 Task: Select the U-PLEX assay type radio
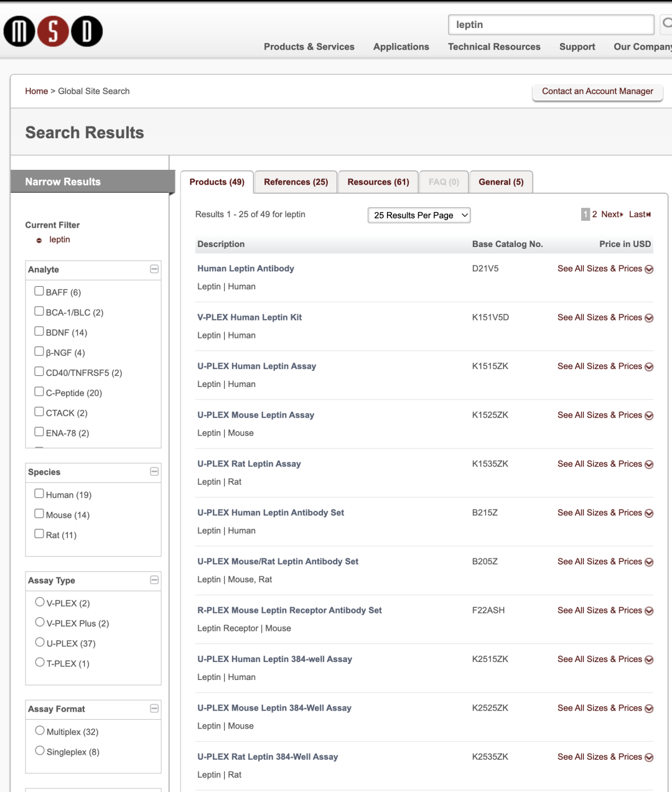pos(40,643)
